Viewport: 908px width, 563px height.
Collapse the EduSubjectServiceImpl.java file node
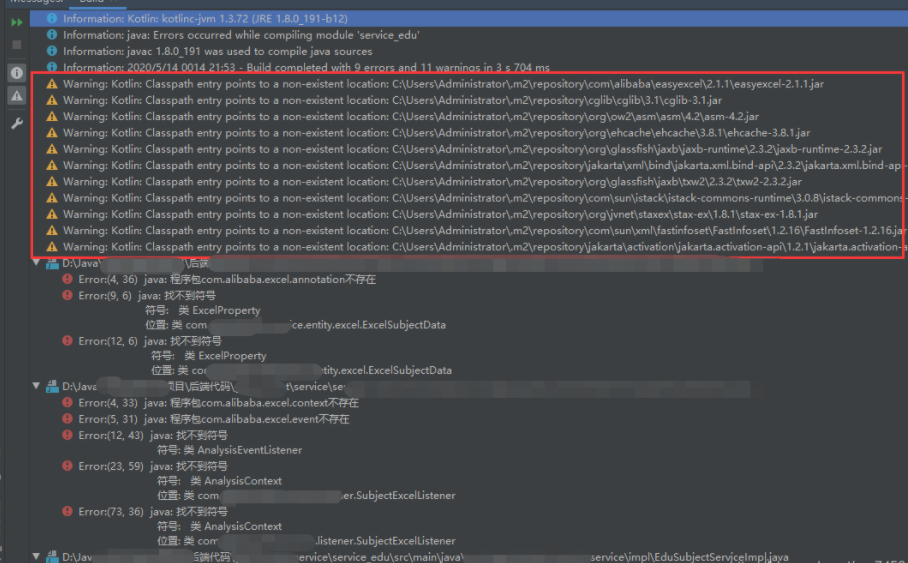click(36, 556)
